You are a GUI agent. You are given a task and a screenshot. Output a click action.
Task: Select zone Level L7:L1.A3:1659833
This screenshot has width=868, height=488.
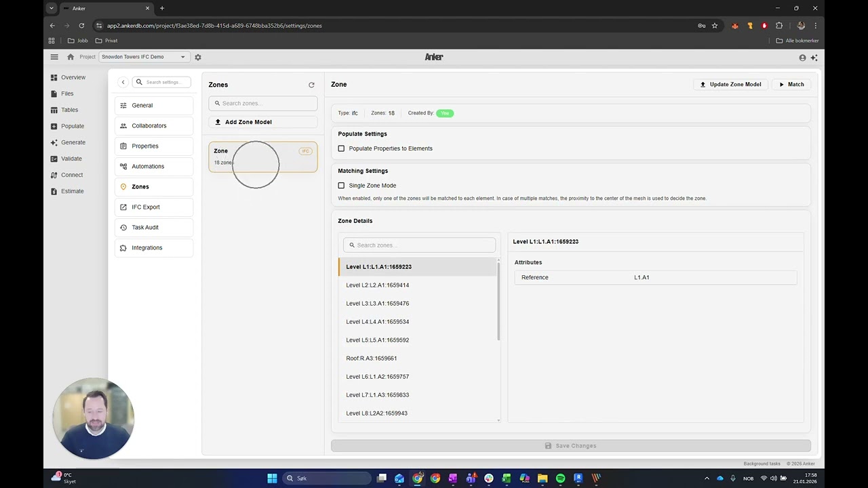[x=417, y=395]
